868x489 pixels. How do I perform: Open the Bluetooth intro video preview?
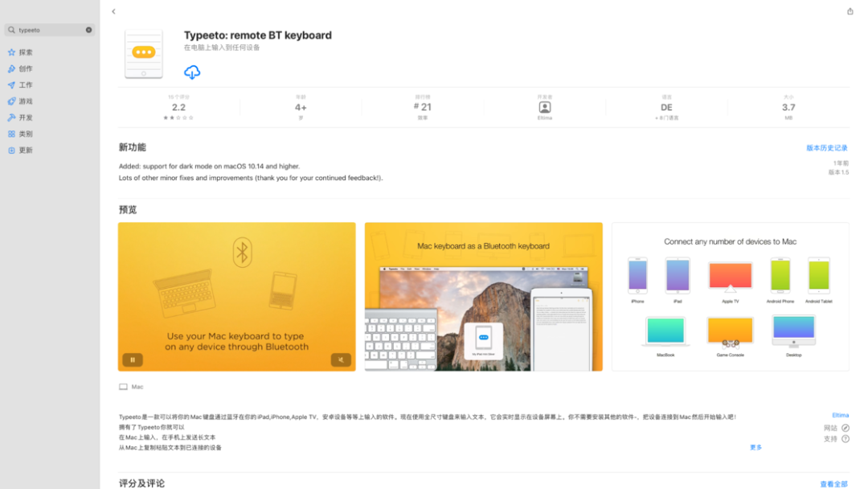coord(236,296)
